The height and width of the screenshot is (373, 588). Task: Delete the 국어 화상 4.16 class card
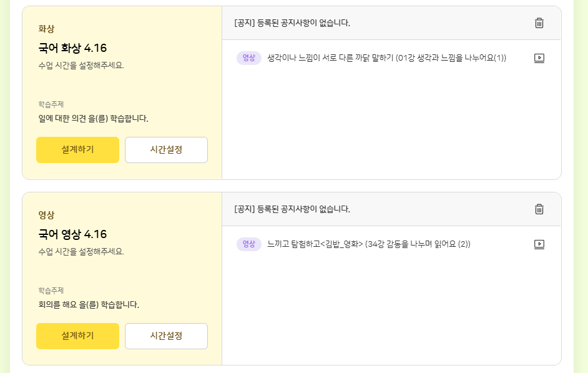point(539,23)
